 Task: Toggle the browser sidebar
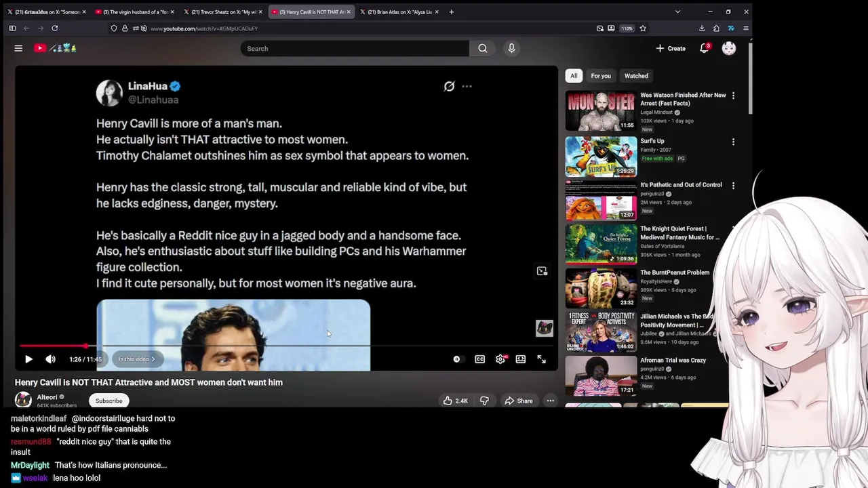point(12,28)
